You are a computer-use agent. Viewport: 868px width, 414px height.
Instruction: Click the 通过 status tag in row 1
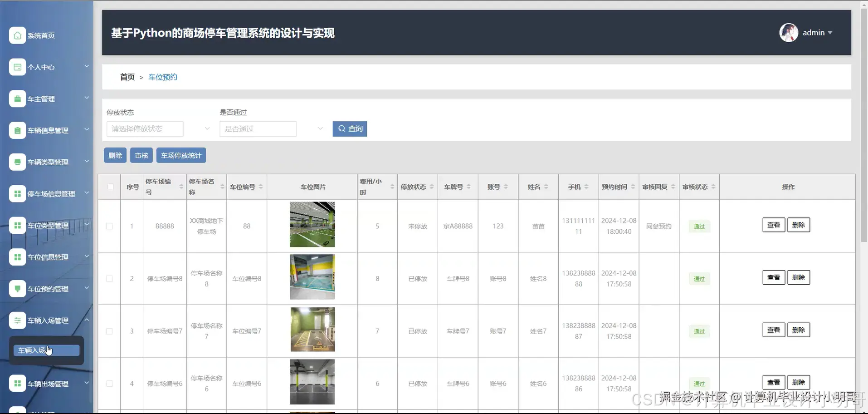[x=699, y=226]
